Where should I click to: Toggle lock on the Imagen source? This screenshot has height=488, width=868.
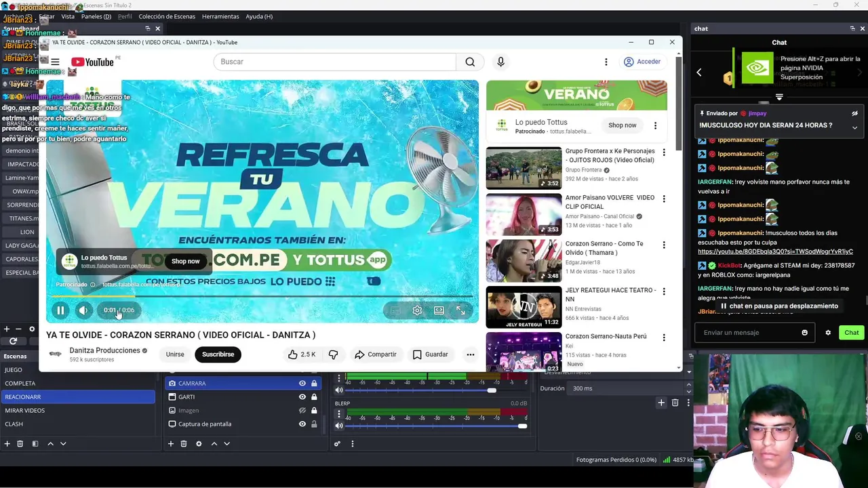tap(314, 411)
